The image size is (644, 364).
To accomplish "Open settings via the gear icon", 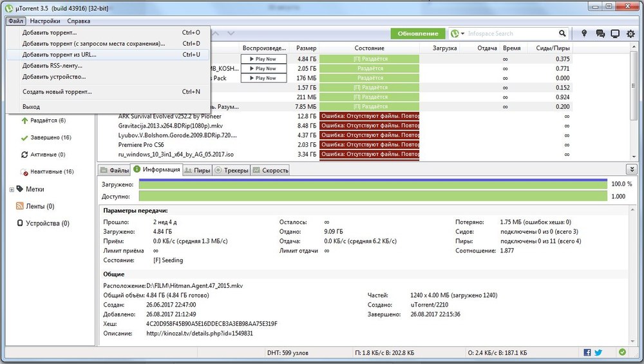I will tap(631, 34).
